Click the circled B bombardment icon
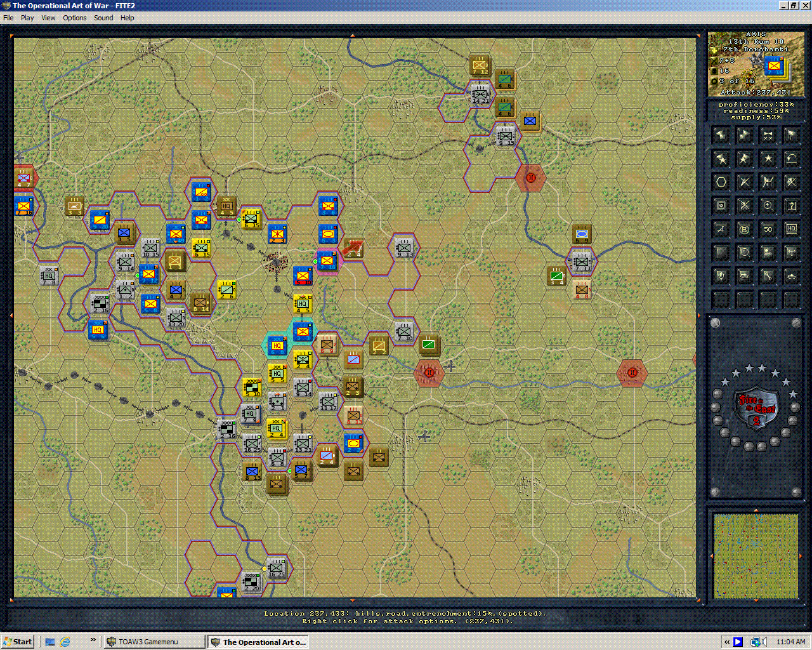Viewport: 812px width, 650px height. [743, 229]
